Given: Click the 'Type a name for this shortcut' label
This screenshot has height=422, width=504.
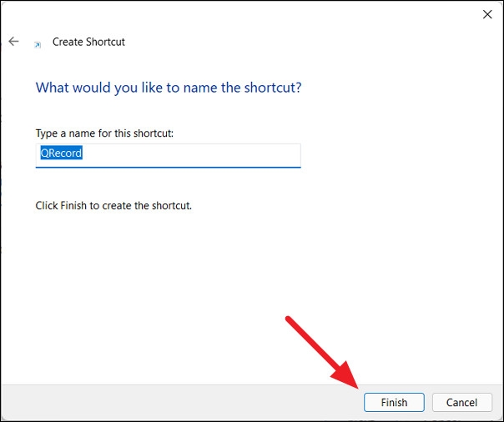Looking at the screenshot, I should [104, 133].
